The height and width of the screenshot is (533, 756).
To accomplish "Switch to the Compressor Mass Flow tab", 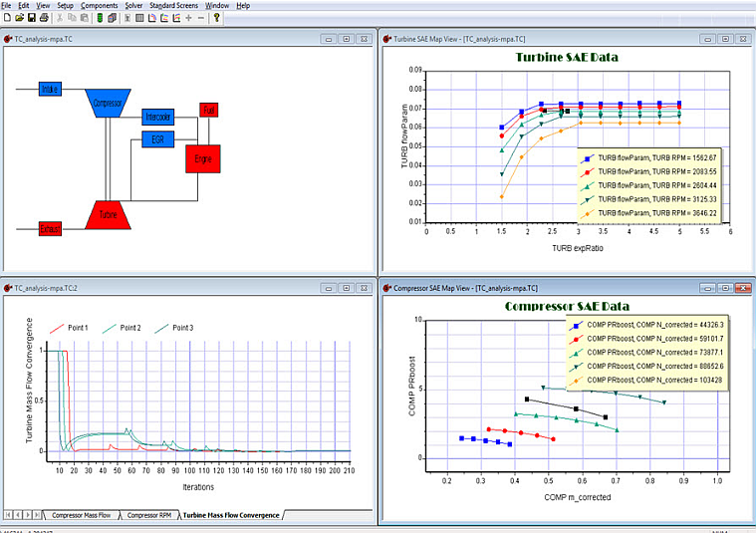I will 81,515.
